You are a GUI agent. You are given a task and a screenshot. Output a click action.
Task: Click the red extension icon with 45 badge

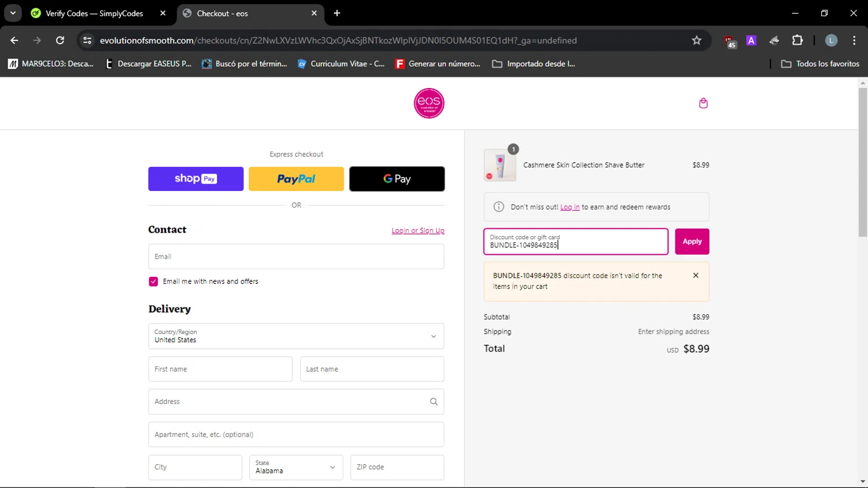coord(729,41)
